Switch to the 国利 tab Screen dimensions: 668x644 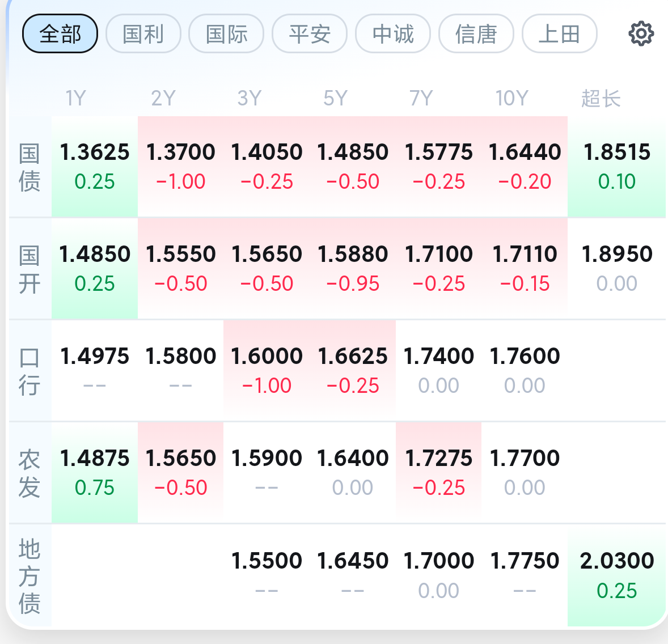pyautogui.click(x=143, y=33)
